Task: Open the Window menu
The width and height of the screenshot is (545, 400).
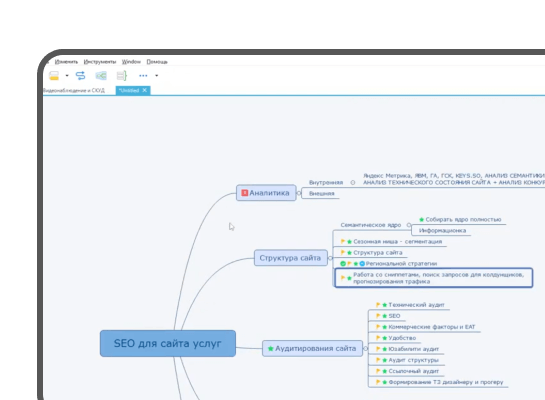Action: click(x=131, y=62)
